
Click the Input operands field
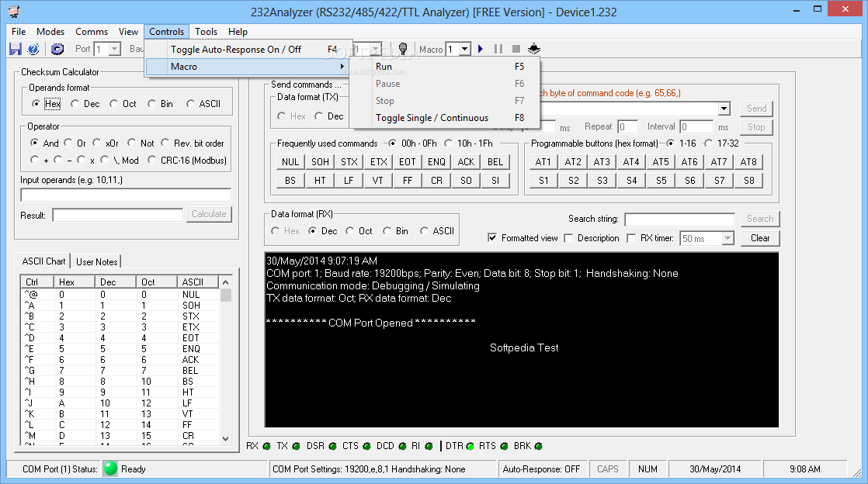pos(126,195)
